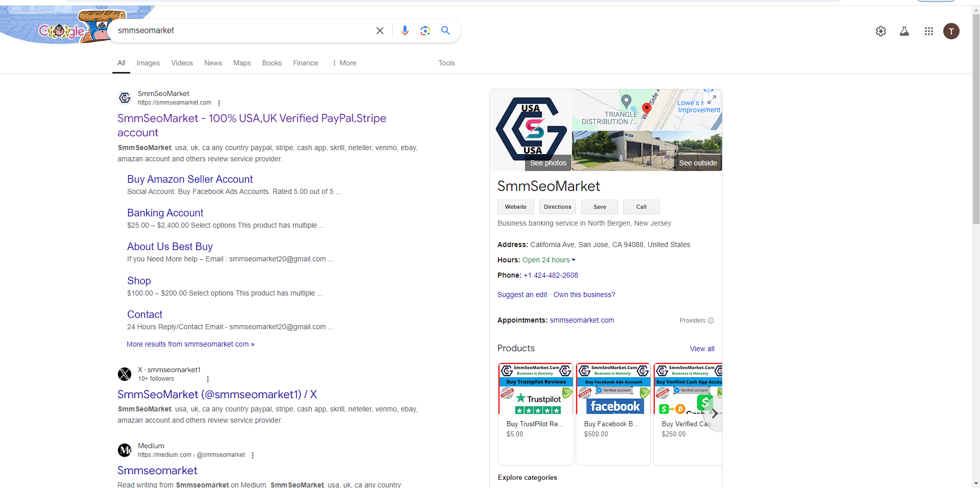Open Buy Facebook product card $500.00

point(613,414)
